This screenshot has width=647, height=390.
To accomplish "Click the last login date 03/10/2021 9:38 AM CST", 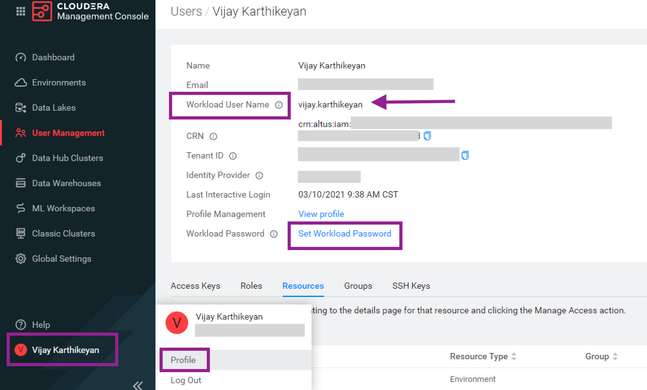I will pyautogui.click(x=348, y=195).
